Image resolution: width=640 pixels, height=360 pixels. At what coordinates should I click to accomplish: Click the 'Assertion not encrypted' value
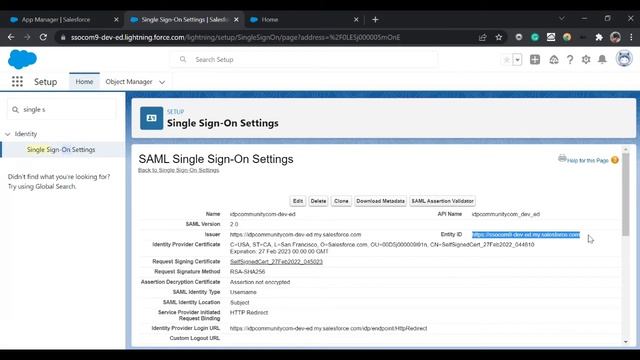click(260, 282)
